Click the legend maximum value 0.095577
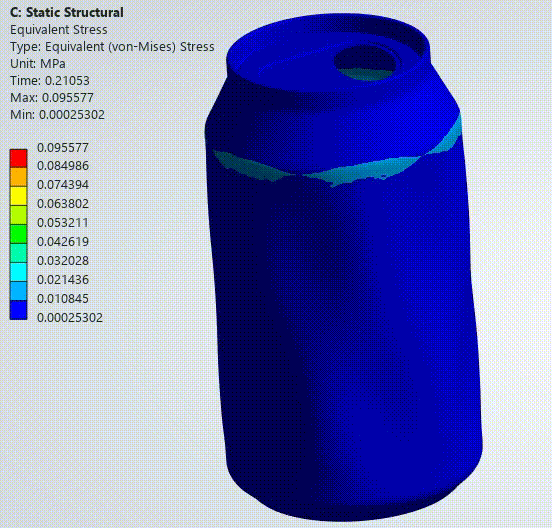Viewport: 552px width, 528px height. tap(63, 147)
